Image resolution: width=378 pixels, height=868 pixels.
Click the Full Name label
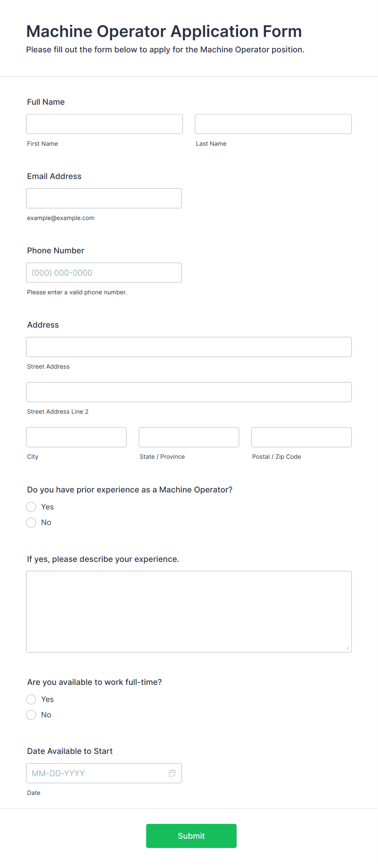coord(46,102)
